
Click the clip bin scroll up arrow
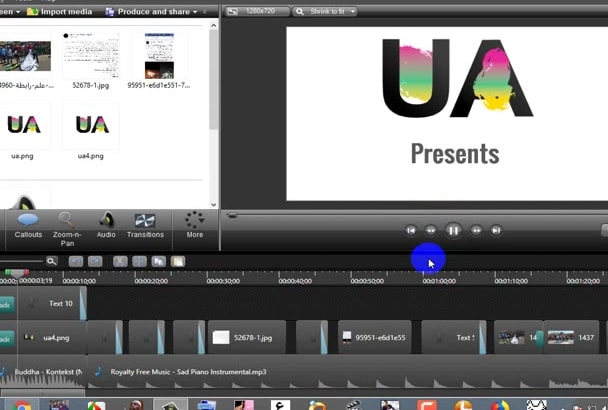(x=214, y=26)
